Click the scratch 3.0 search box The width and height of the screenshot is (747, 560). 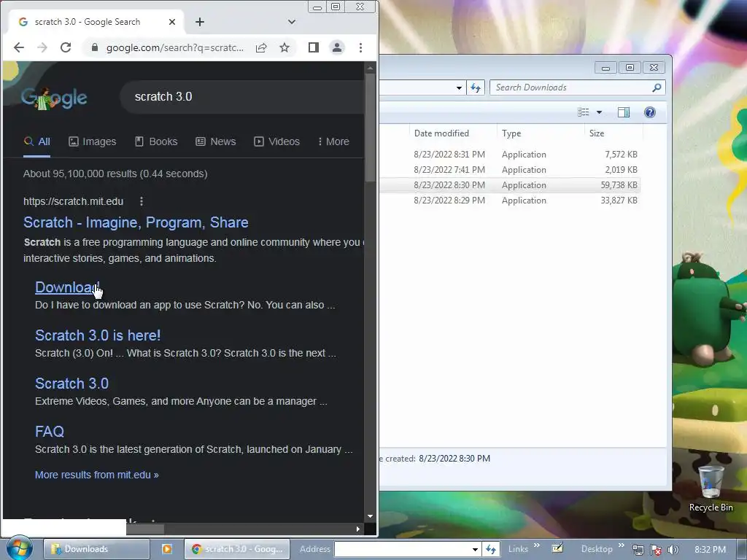click(x=242, y=97)
